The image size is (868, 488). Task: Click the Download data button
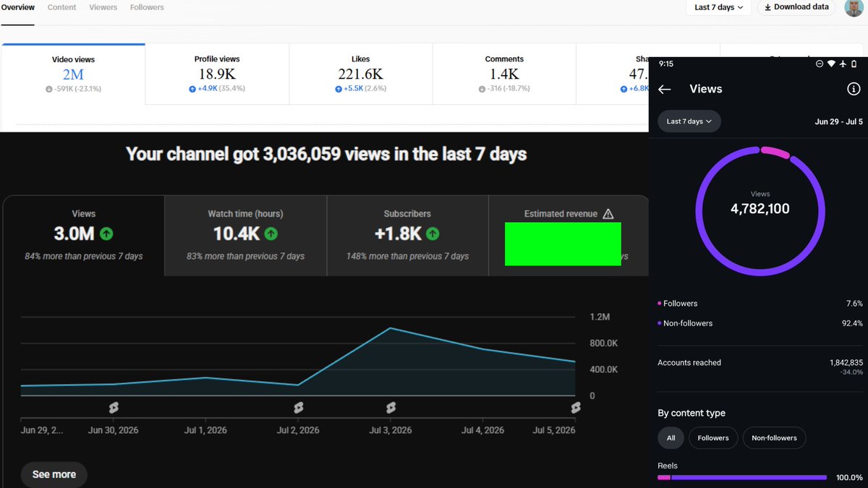[796, 7]
